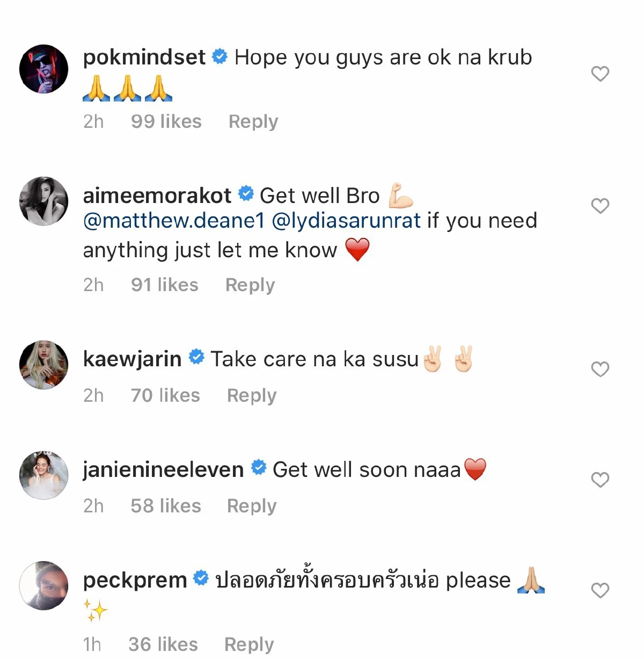
Task: Tap janienineeleven's avatar image
Action: pyautogui.click(x=44, y=475)
